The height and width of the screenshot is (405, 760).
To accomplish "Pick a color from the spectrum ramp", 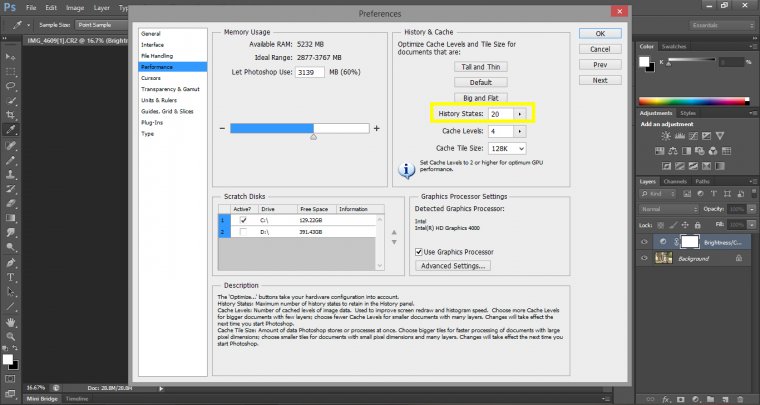I will (x=694, y=101).
